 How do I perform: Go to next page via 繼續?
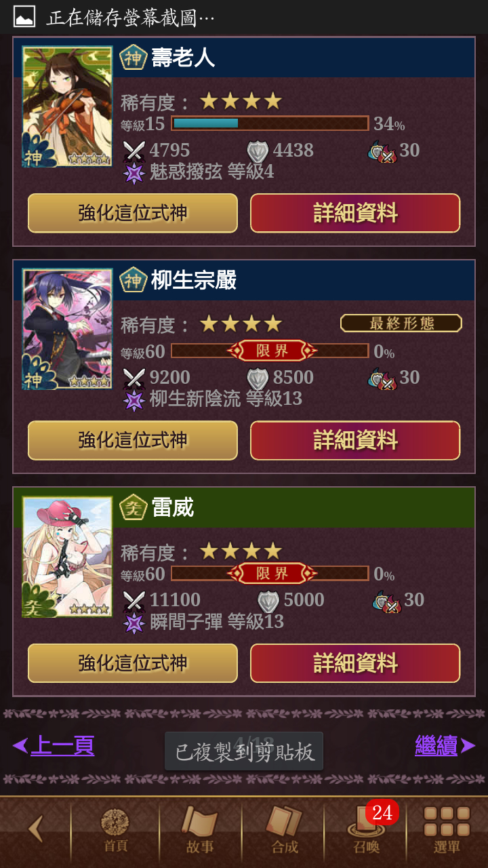point(445,746)
